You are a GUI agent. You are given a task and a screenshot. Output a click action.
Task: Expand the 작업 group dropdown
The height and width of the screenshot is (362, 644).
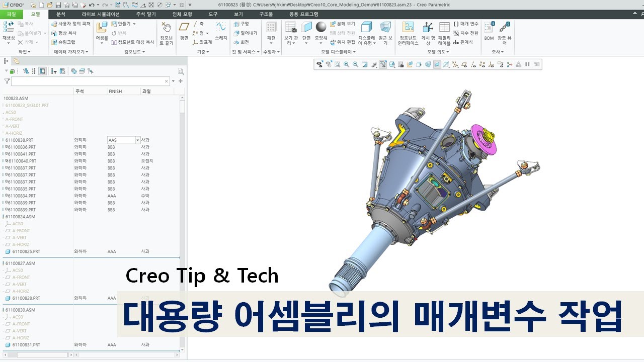[24, 52]
